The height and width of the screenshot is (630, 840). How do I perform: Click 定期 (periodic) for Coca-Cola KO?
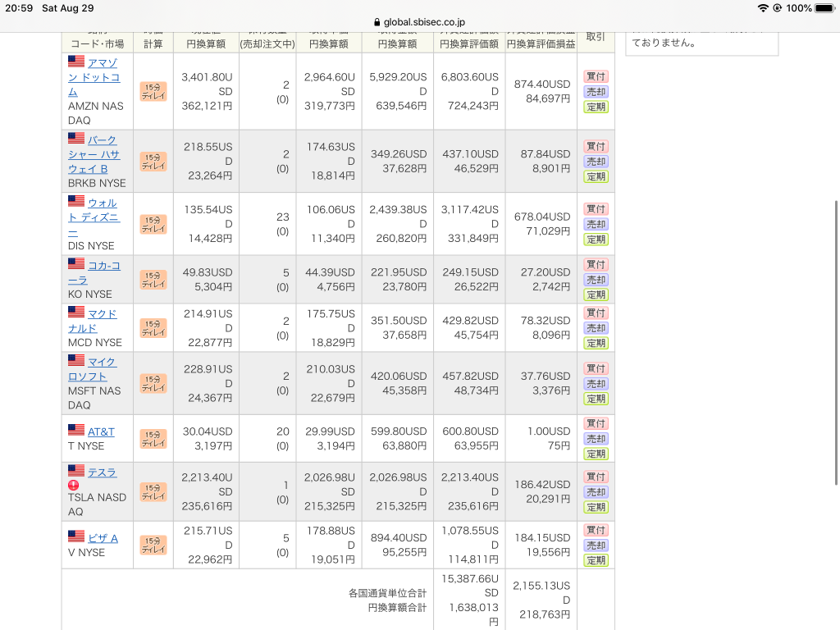596,294
